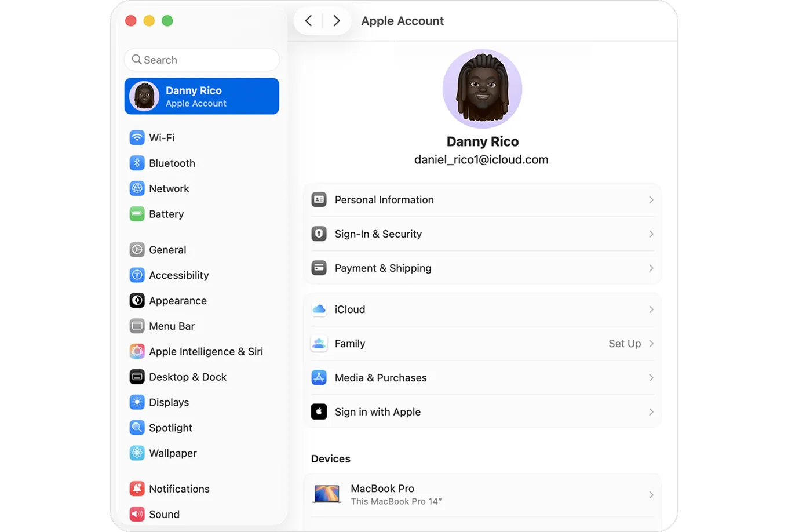Viewport: 788px width, 532px height.
Task: Click the Displays icon
Action: 137,402
